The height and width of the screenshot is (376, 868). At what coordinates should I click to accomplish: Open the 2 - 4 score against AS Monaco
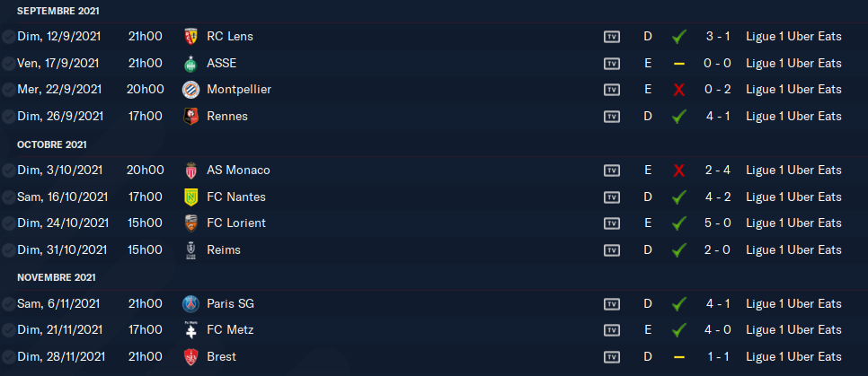[x=718, y=171]
